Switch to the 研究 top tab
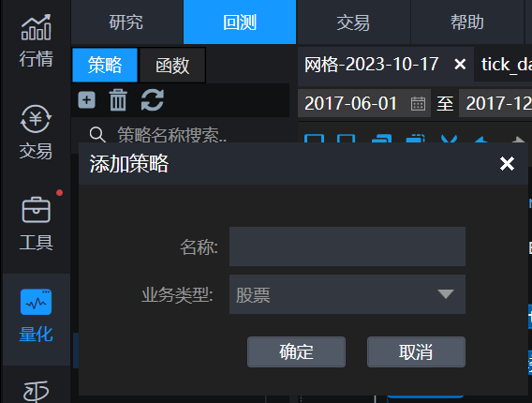This screenshot has height=403, width=532. 126,22
